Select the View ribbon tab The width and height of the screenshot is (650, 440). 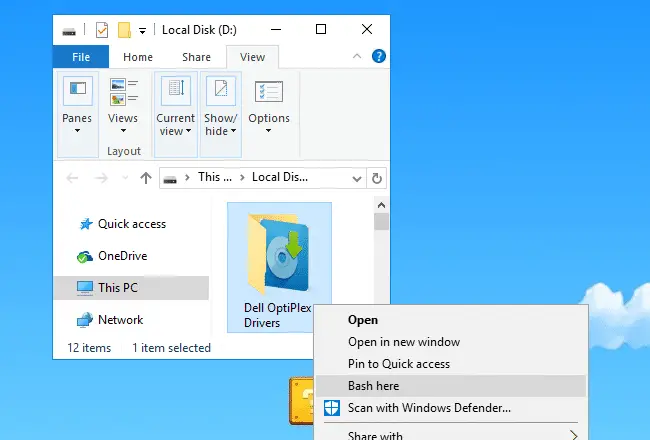[x=252, y=57]
